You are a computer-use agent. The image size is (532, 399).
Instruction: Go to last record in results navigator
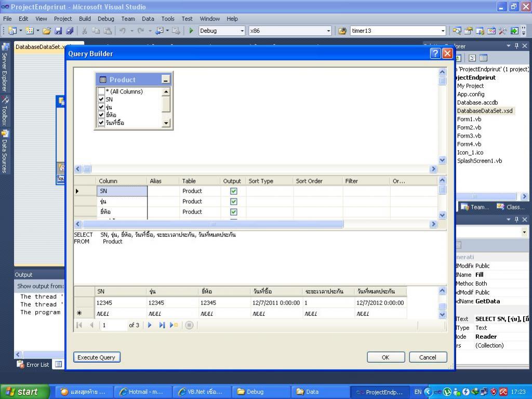point(162,325)
